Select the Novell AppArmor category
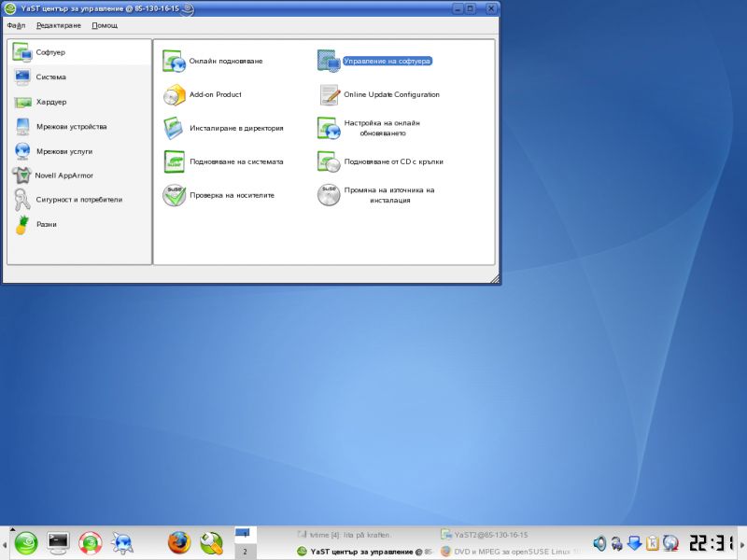 tap(79, 175)
